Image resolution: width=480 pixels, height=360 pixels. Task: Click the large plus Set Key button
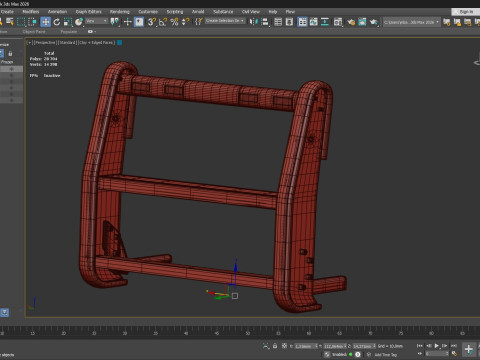[x=469, y=350]
